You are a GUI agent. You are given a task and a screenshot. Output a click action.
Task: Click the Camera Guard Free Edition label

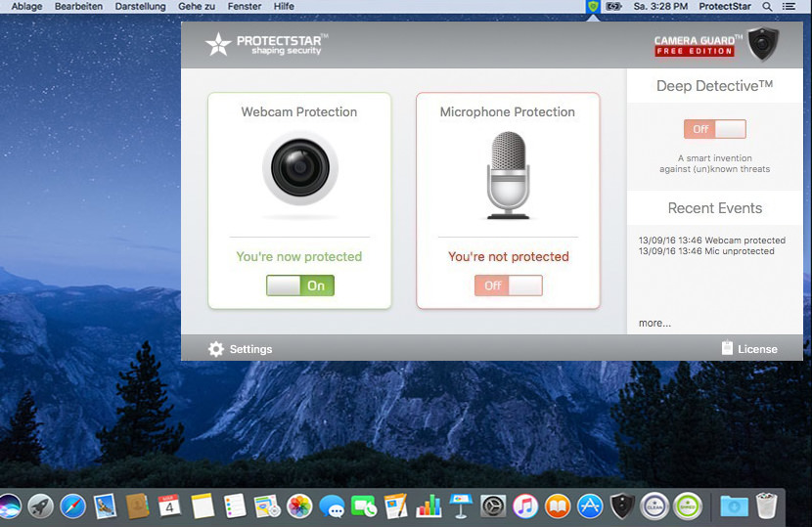(697, 46)
